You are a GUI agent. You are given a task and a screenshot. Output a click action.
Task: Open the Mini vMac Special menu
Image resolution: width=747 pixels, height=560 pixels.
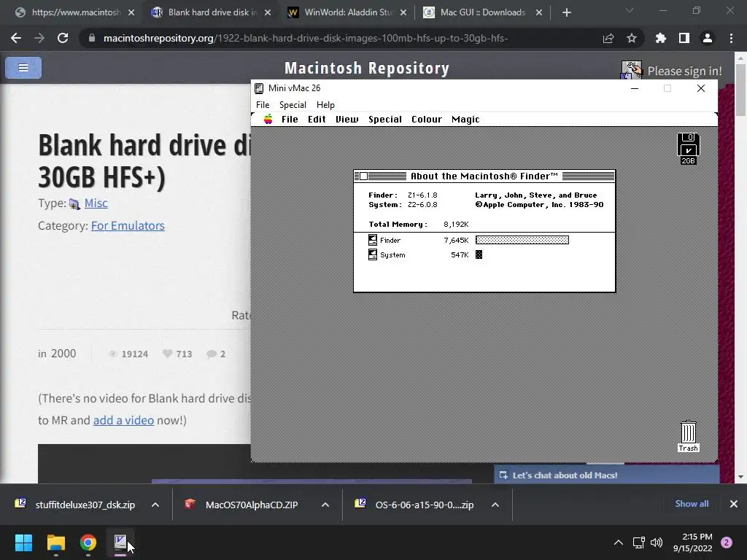pos(293,105)
